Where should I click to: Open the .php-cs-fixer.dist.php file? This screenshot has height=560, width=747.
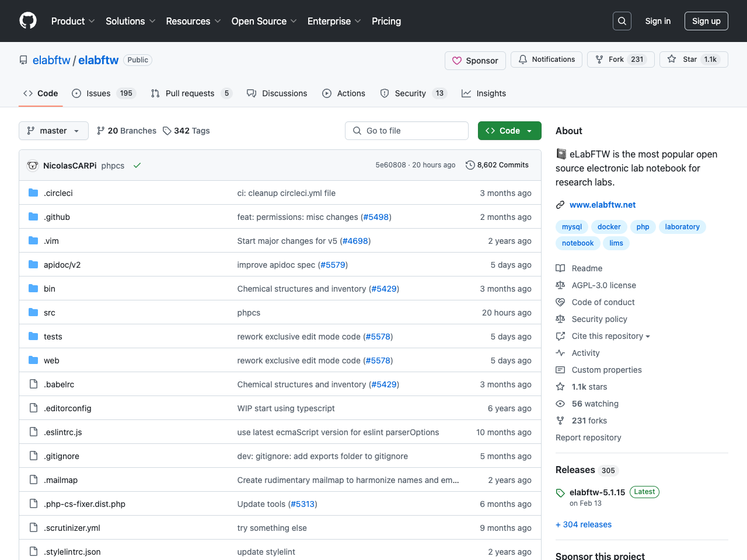pos(85,504)
